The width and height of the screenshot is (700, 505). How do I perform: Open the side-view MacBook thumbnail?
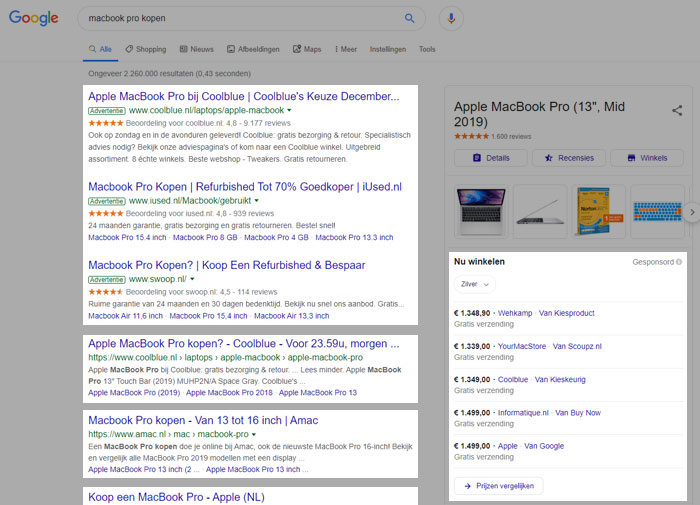pos(540,212)
